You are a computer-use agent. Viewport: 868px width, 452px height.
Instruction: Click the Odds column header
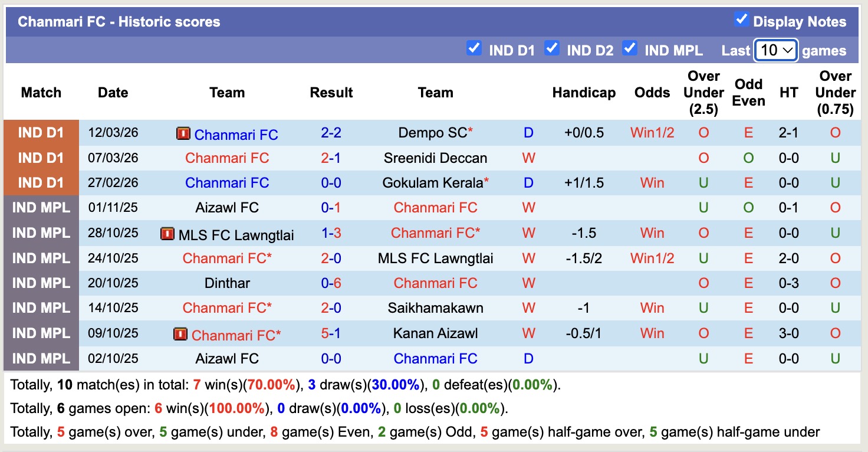(652, 93)
